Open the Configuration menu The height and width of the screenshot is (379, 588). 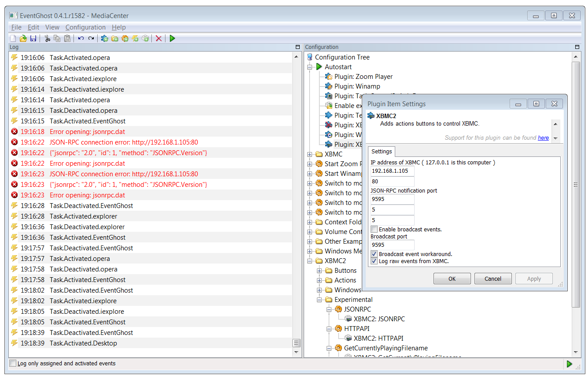pyautogui.click(x=85, y=27)
